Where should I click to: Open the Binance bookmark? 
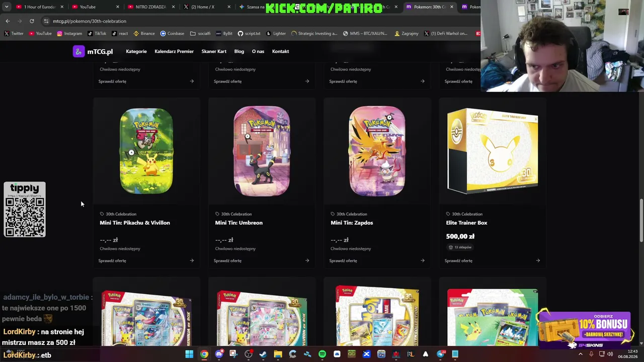coord(144,34)
